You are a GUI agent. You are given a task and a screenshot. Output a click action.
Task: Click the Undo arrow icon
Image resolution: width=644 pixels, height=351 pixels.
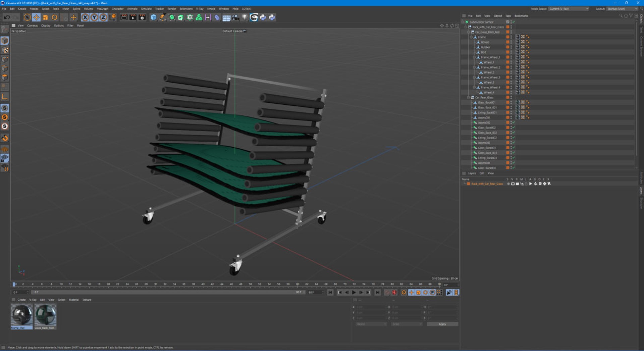[x=7, y=17]
